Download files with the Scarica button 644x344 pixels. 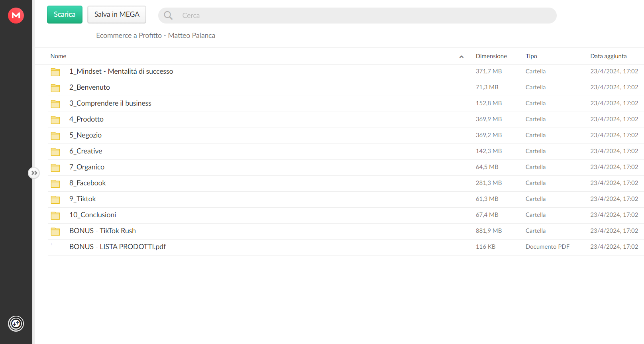click(65, 14)
